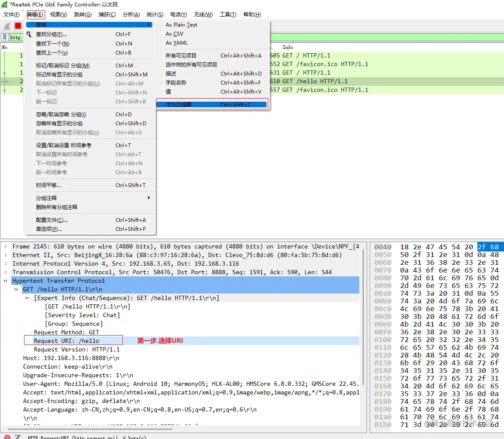Expand the Frame 2145 tree node
Viewport: 504px width, 439px height.
pos(6,246)
